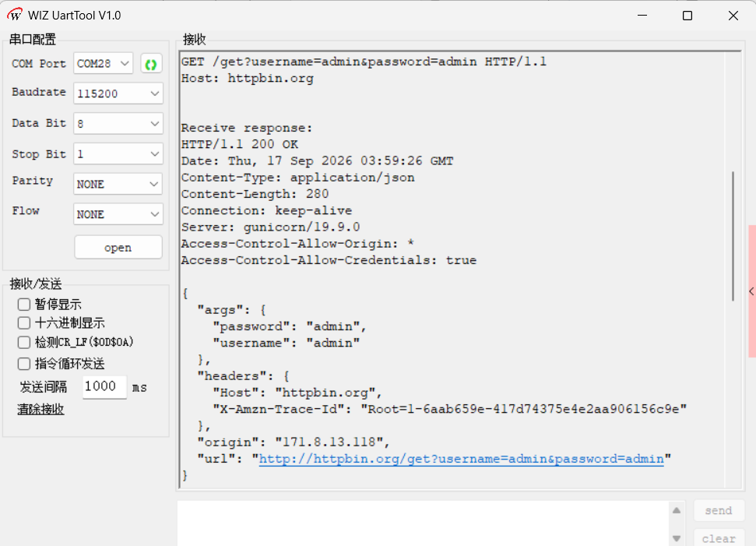Maximize the WIZ UartTool window
Viewport: 756px width, 546px height.
[687, 16]
